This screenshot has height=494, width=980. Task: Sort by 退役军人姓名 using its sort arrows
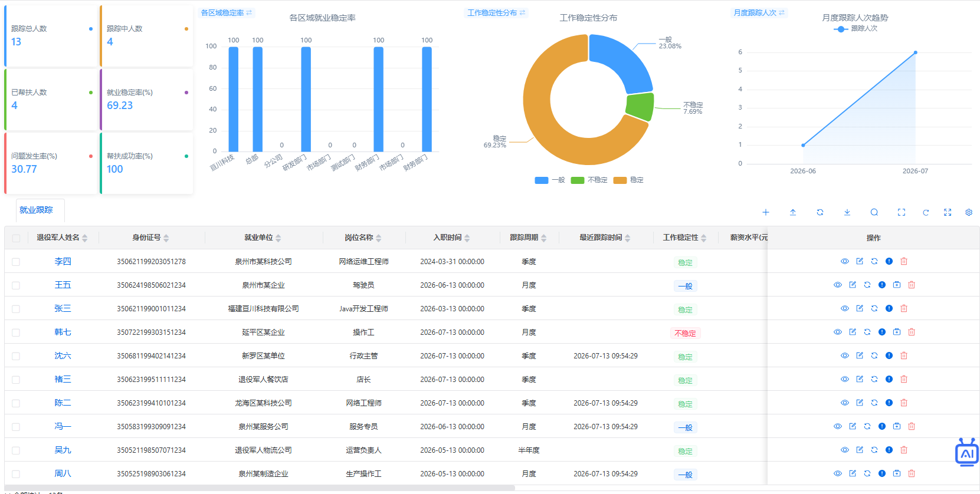[x=85, y=238]
